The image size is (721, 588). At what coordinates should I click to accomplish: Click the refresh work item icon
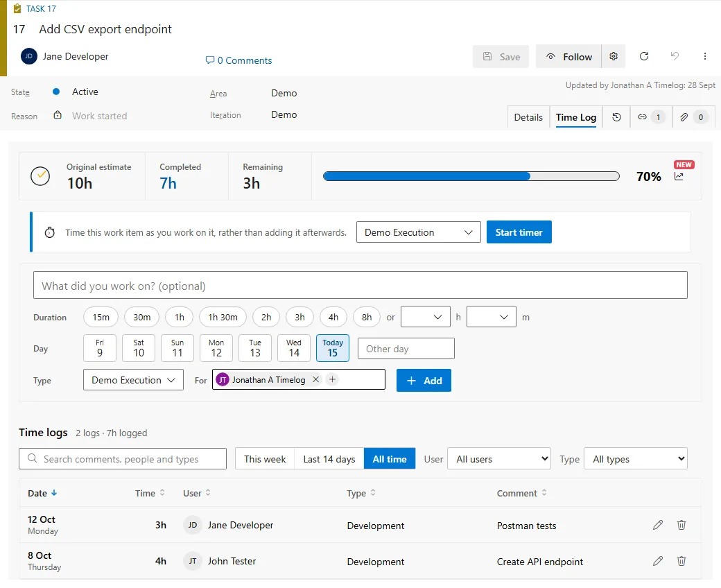click(x=644, y=56)
